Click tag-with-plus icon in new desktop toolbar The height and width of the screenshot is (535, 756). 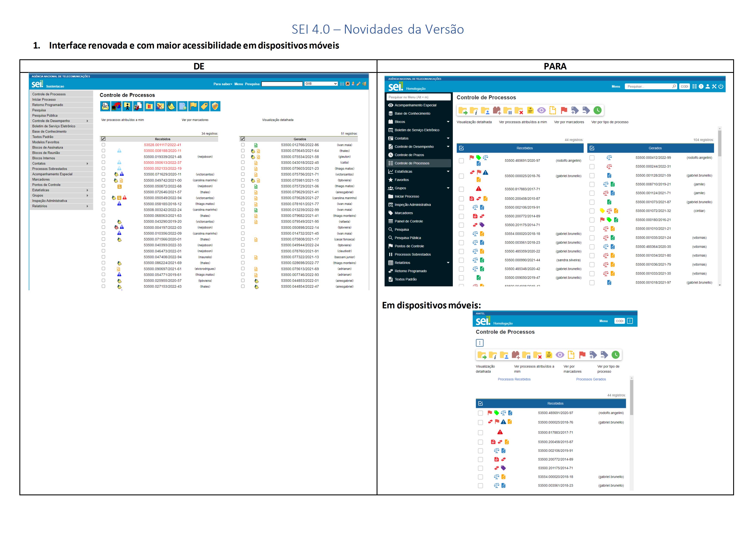tap(575, 110)
